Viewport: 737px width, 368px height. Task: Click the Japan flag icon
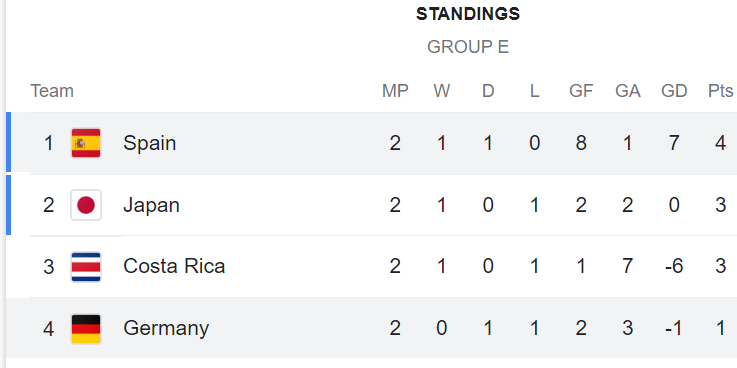tap(86, 205)
